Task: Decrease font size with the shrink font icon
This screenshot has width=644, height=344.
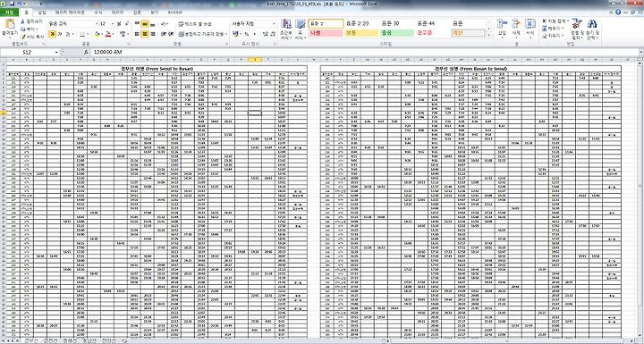Action: click(126, 24)
